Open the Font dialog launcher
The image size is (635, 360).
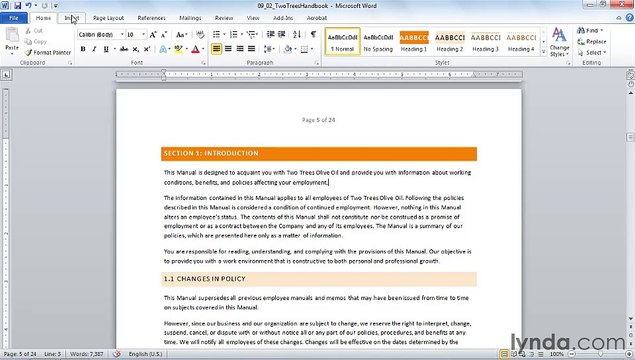pyautogui.click(x=203, y=63)
